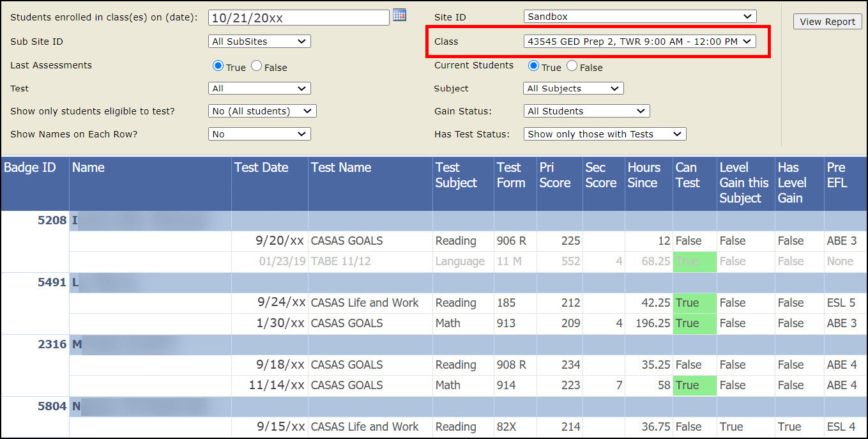Click the Badge ID column header
Screen dimensions: 868x439
click(x=30, y=168)
